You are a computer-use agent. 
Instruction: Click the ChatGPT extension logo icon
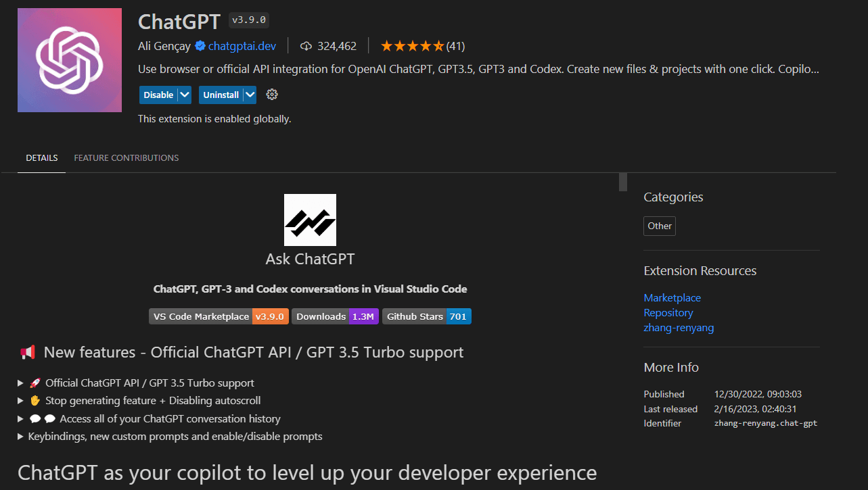pos(70,60)
